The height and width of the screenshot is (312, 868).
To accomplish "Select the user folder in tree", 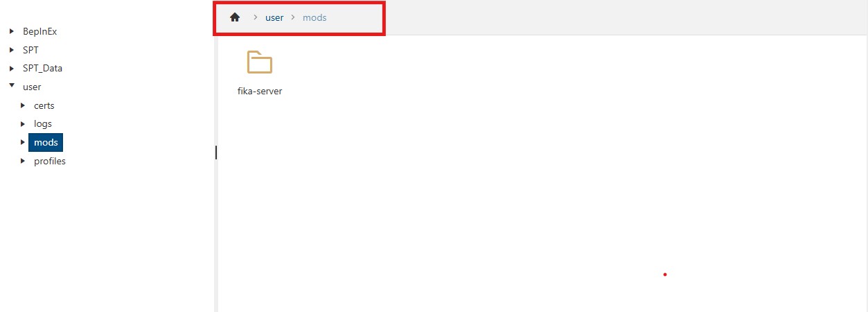I will 32,87.
